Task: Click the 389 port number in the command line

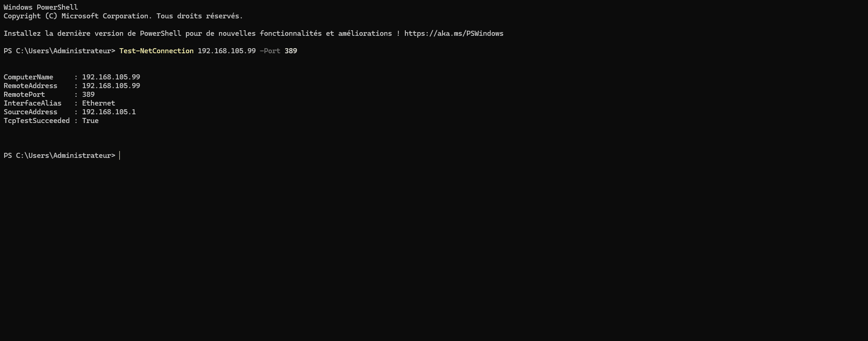Action: (x=291, y=51)
